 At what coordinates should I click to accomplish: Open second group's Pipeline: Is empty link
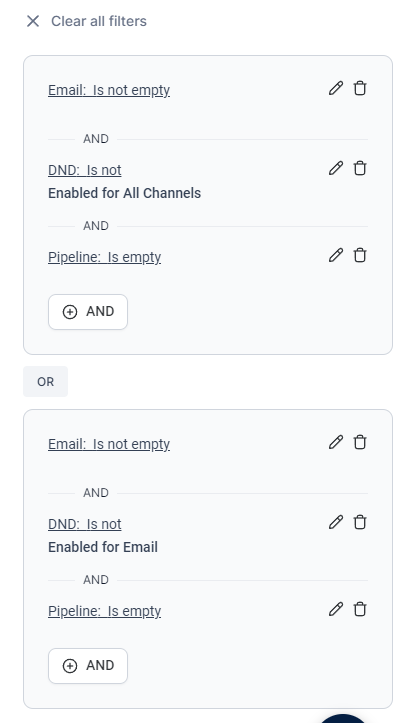point(105,611)
